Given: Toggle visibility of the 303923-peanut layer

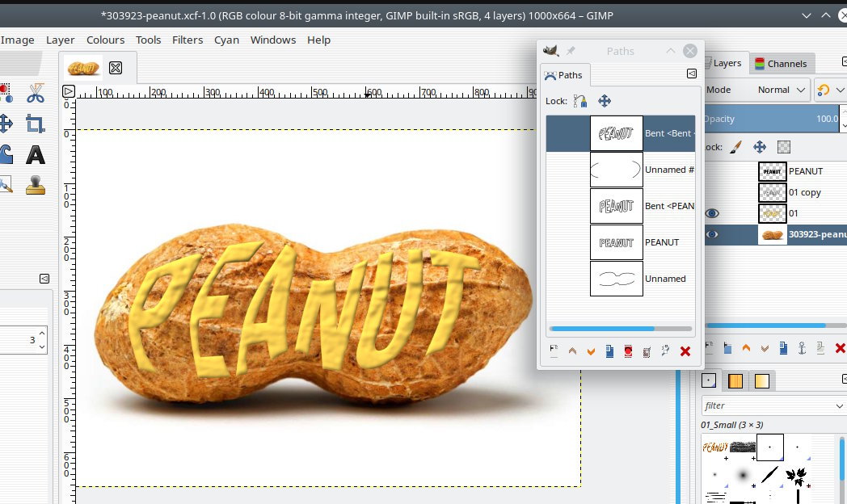Looking at the screenshot, I should click(712, 235).
